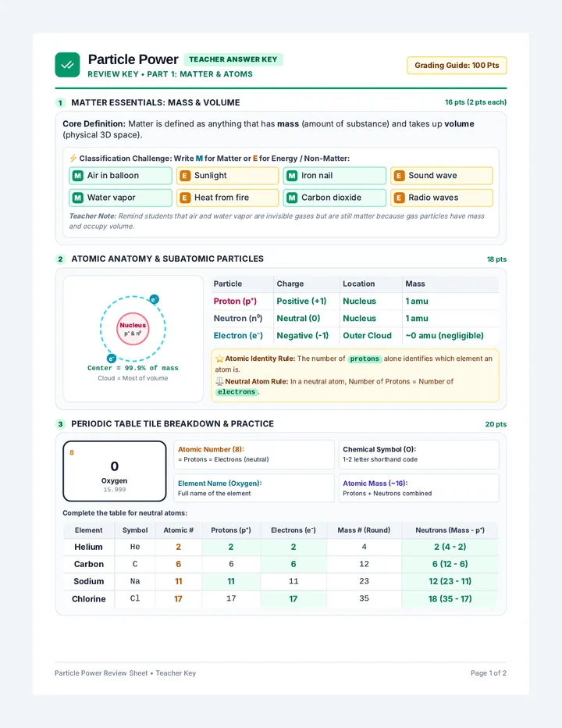Click the 'Complete the table for neutral atoms:' instruction
Viewport: 562px width, 728px height.
(x=125, y=513)
